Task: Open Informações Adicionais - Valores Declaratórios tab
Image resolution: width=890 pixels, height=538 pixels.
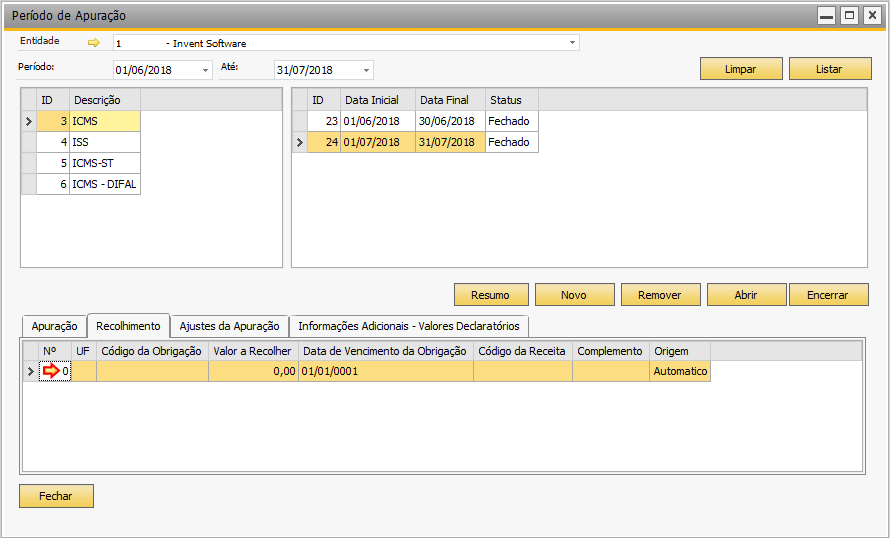Action: pos(409,326)
